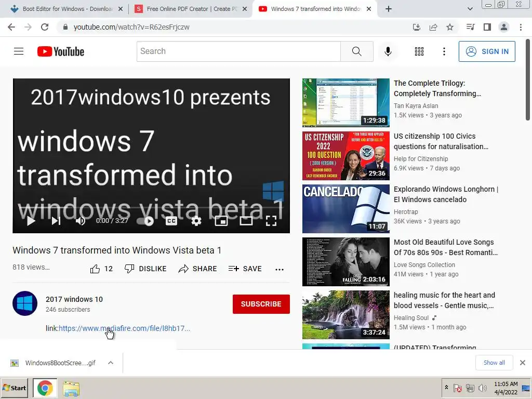Reload the current page
Screen dimensions: 532x399
click(x=45, y=27)
